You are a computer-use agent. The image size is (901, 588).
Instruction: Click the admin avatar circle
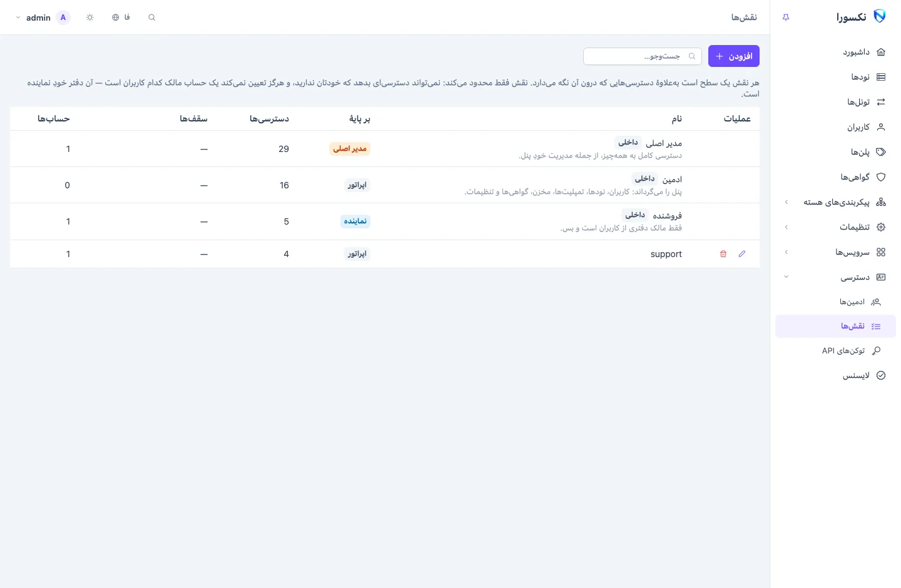[x=63, y=18]
